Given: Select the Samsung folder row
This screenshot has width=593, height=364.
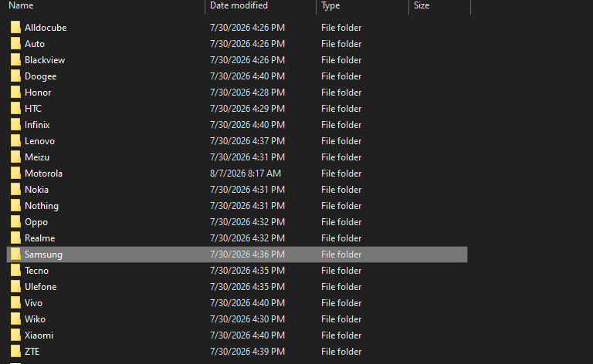Looking at the screenshot, I should (x=237, y=254).
